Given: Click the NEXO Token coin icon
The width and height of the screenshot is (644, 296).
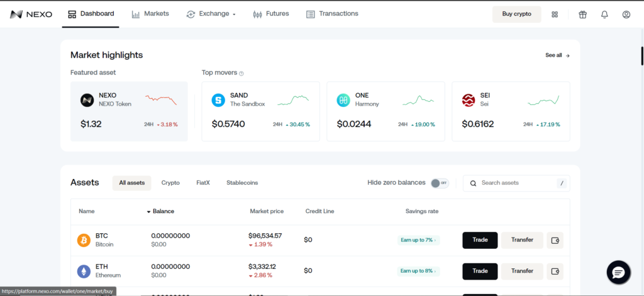Looking at the screenshot, I should point(87,100).
